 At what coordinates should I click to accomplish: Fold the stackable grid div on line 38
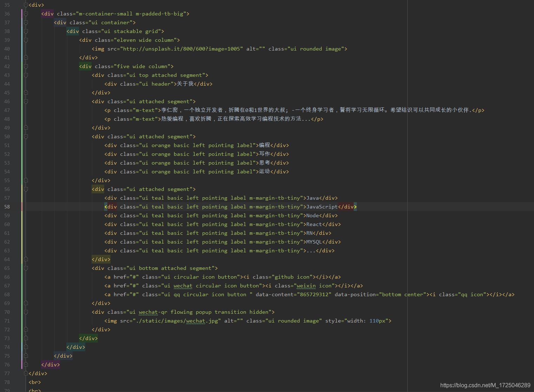[x=26, y=31]
